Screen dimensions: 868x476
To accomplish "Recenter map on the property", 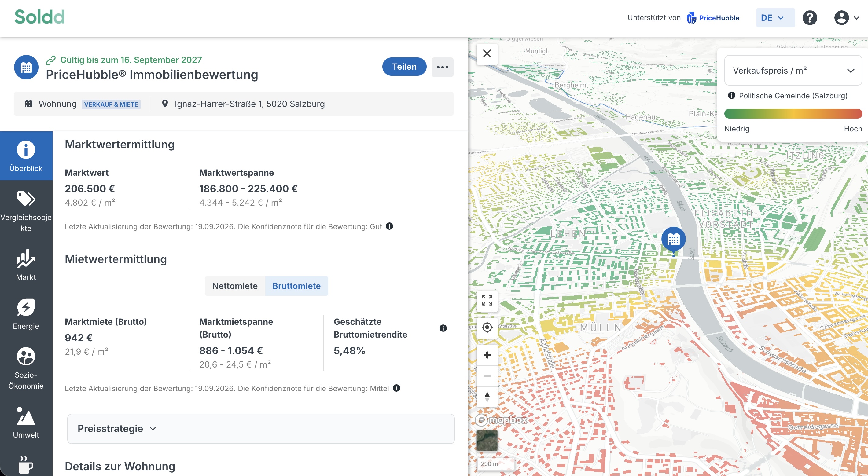I will [487, 327].
